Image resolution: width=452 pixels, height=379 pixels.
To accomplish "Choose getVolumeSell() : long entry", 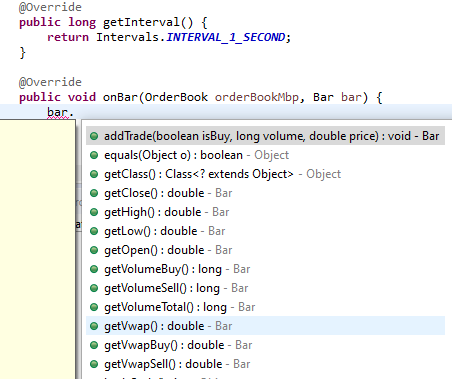I will click(265, 288).
